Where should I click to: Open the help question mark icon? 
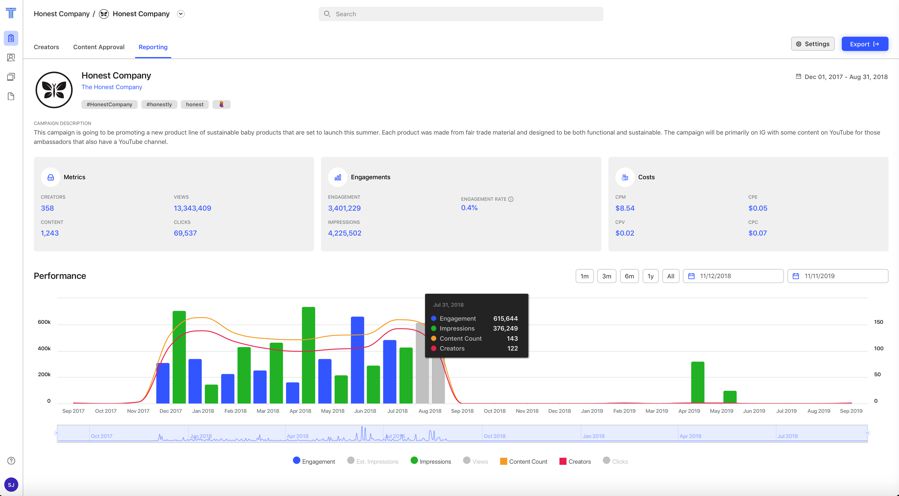11,460
